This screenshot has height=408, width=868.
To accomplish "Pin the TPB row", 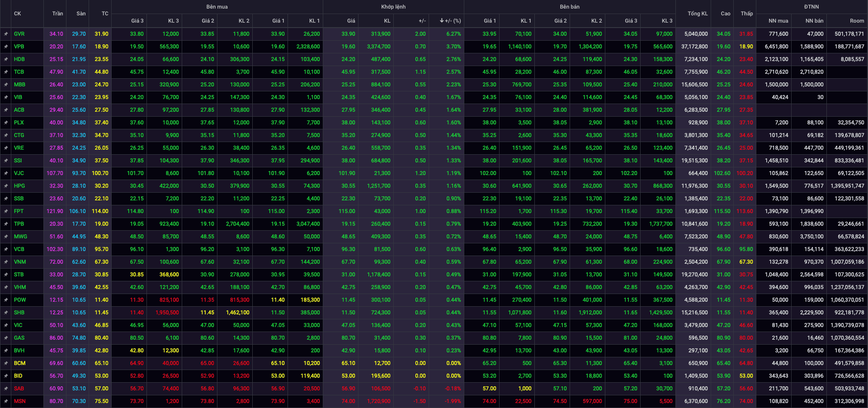I will click(x=6, y=224).
